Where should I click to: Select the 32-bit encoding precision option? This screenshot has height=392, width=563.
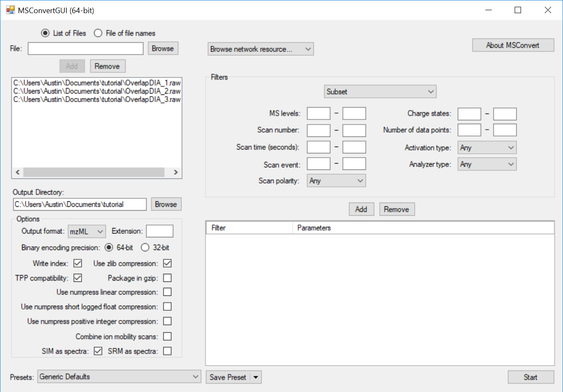coord(145,247)
